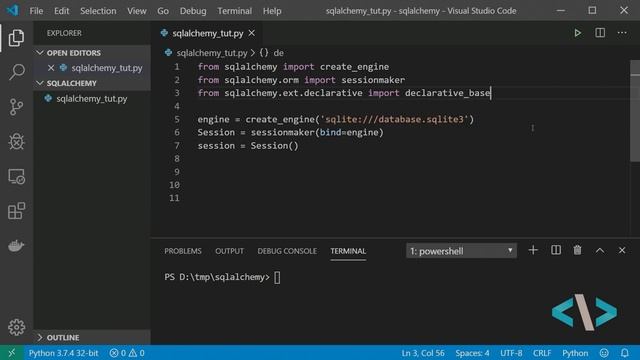Open the Edit menu
The height and width of the screenshot is (360, 640).
pos(62,11)
